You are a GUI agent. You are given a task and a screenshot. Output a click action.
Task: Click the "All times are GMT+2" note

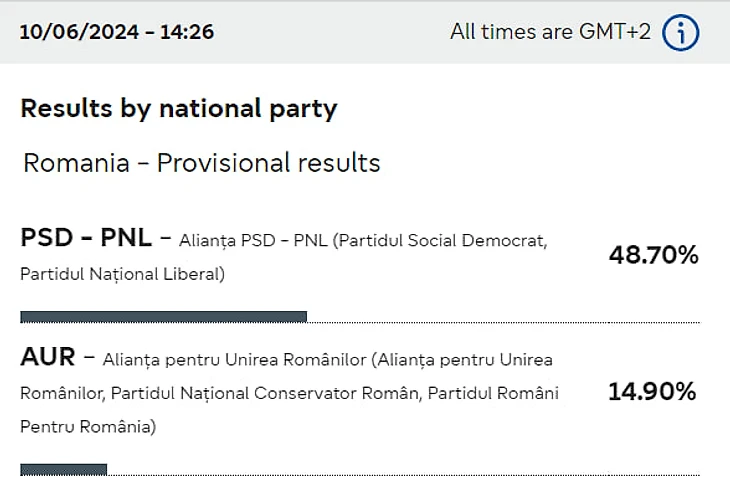pyautogui.click(x=550, y=32)
